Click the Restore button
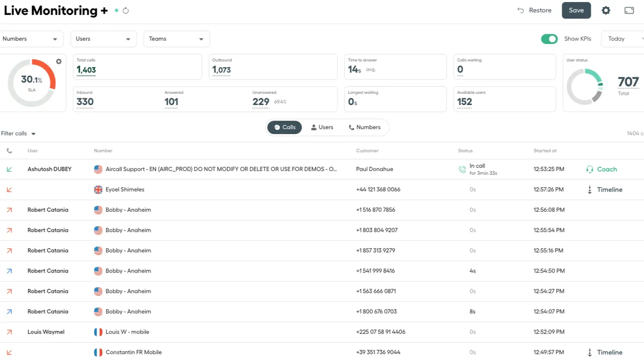The image size is (644, 362). (535, 10)
